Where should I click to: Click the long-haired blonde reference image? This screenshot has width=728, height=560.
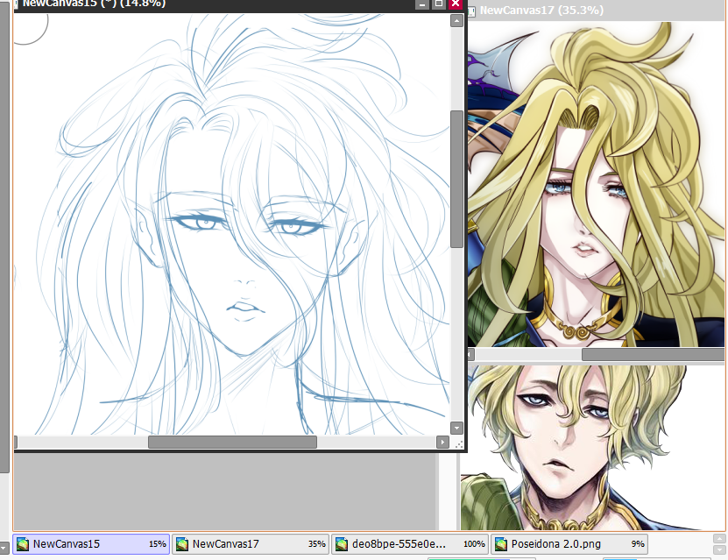point(596,184)
